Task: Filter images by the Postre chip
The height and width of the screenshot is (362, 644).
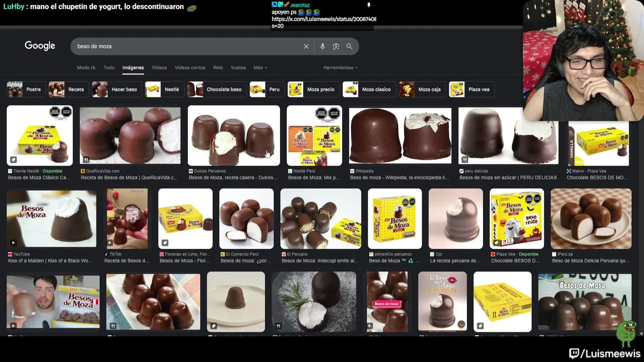Action: point(26,89)
